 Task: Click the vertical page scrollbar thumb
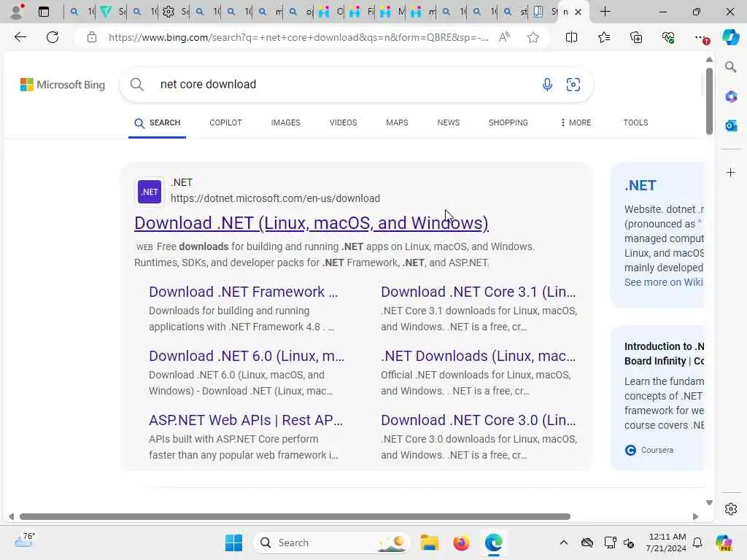[709, 101]
